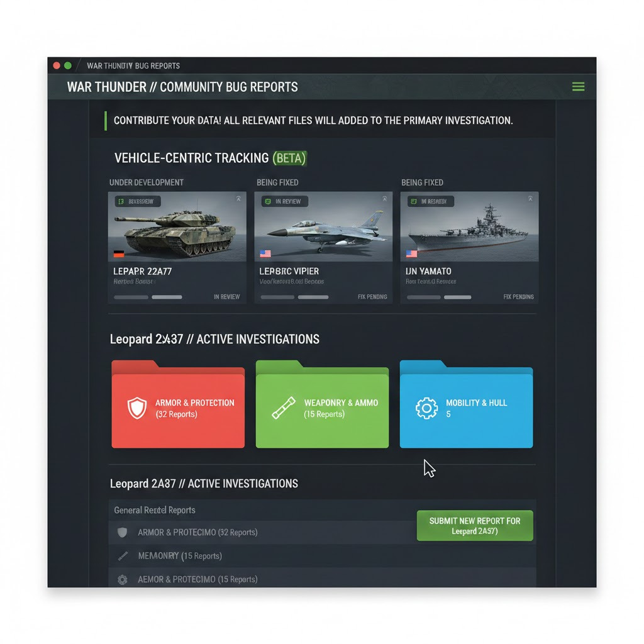Click the gear icon on the Mobility folder

click(426, 408)
